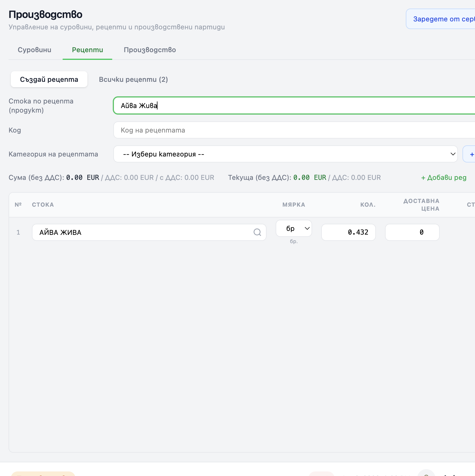This screenshot has width=475, height=476.
Task: Click the search icon in the АЙВА ЖИВА field
Action: [x=257, y=232]
